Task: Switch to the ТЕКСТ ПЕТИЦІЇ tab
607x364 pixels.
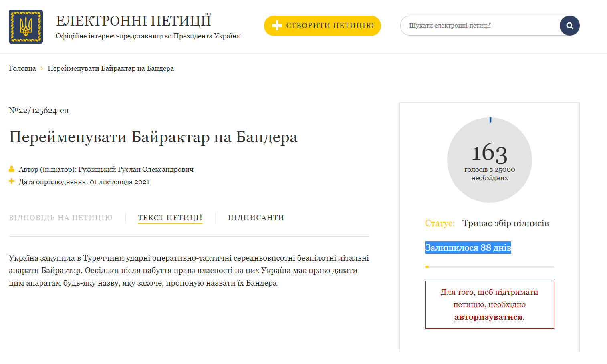Action: point(170,217)
